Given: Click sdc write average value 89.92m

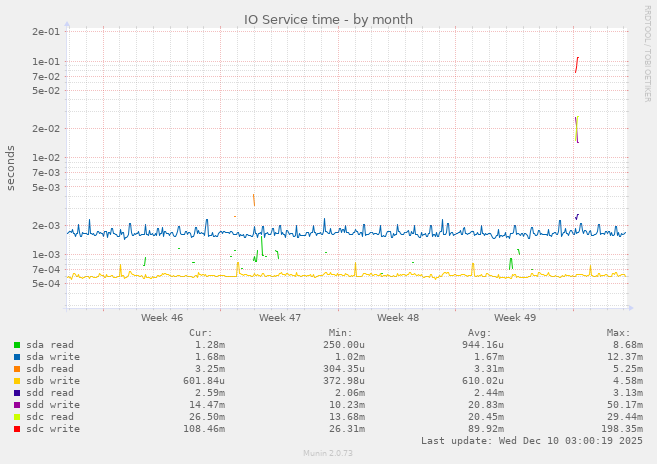Looking at the screenshot, I should [486, 429].
